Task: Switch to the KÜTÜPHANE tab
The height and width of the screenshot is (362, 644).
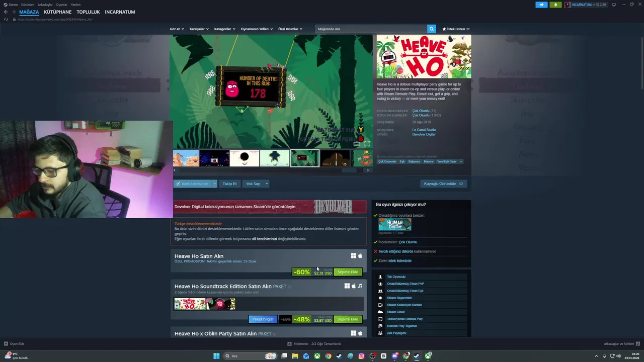Action: (x=57, y=12)
